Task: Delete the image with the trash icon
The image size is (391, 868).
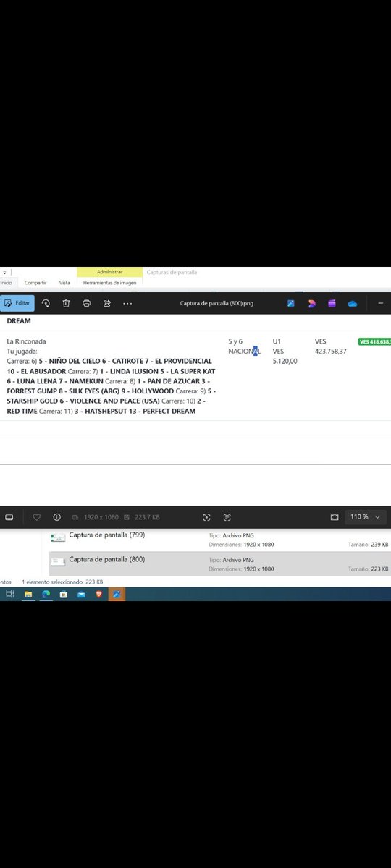Action: [66, 303]
